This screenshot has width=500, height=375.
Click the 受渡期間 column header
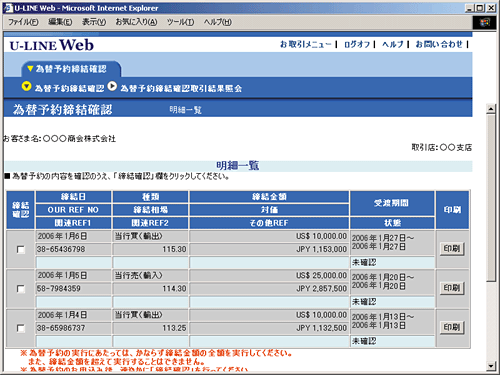[x=392, y=203]
